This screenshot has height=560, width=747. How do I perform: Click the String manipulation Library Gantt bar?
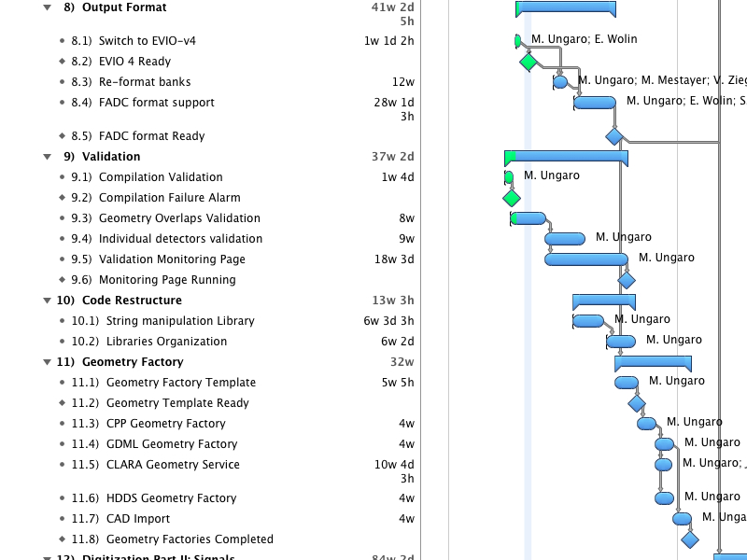coord(588,321)
